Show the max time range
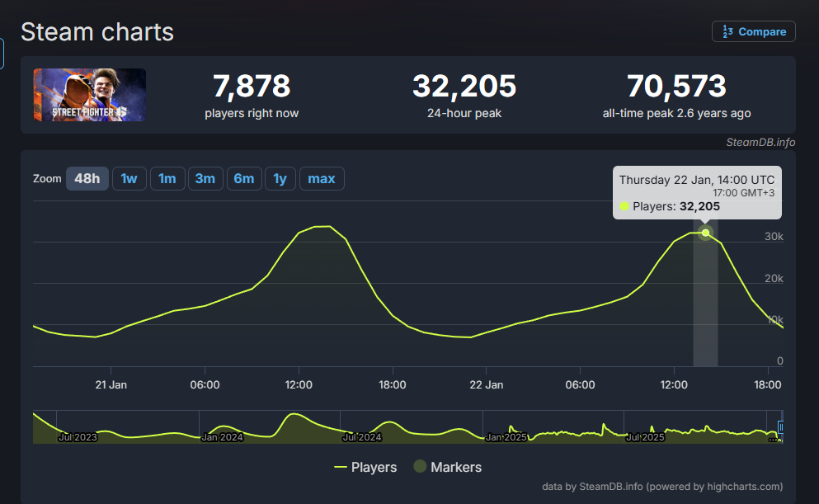This screenshot has width=819, height=504. click(x=321, y=179)
